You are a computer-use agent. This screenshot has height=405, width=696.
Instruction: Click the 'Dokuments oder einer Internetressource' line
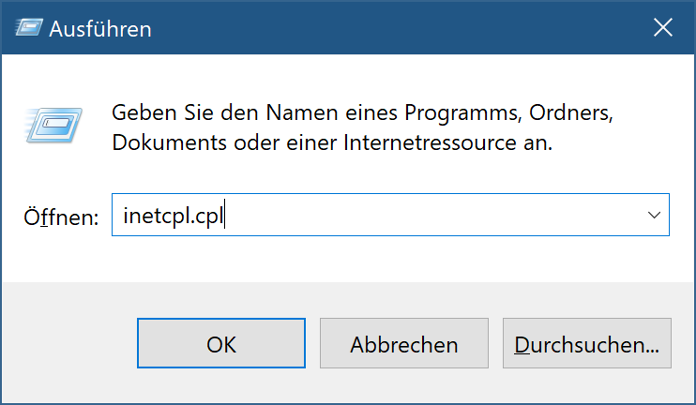pos(332,143)
